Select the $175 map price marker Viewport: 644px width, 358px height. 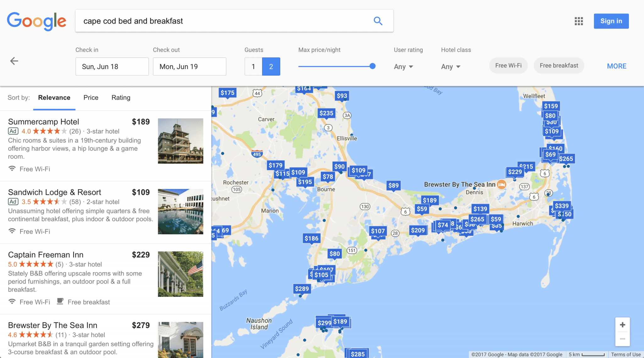(x=227, y=93)
